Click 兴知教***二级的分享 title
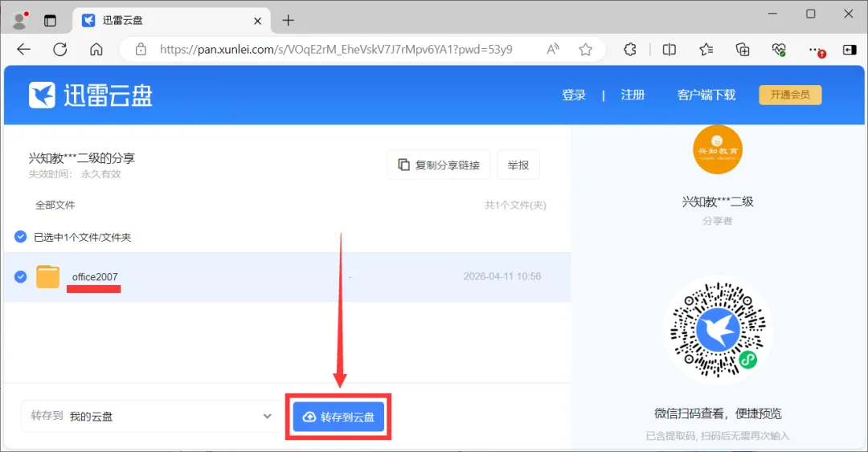 point(82,158)
